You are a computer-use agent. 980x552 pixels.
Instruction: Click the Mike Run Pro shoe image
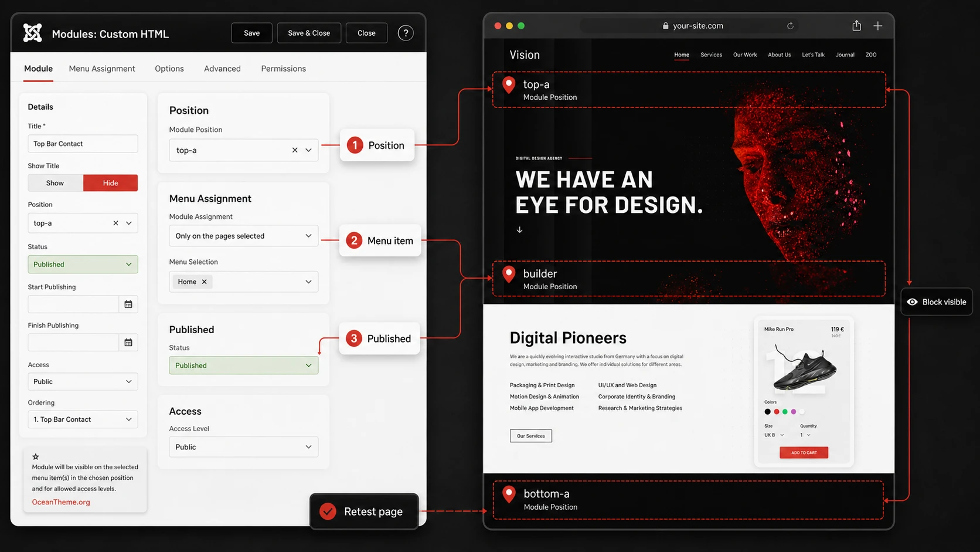coord(804,370)
